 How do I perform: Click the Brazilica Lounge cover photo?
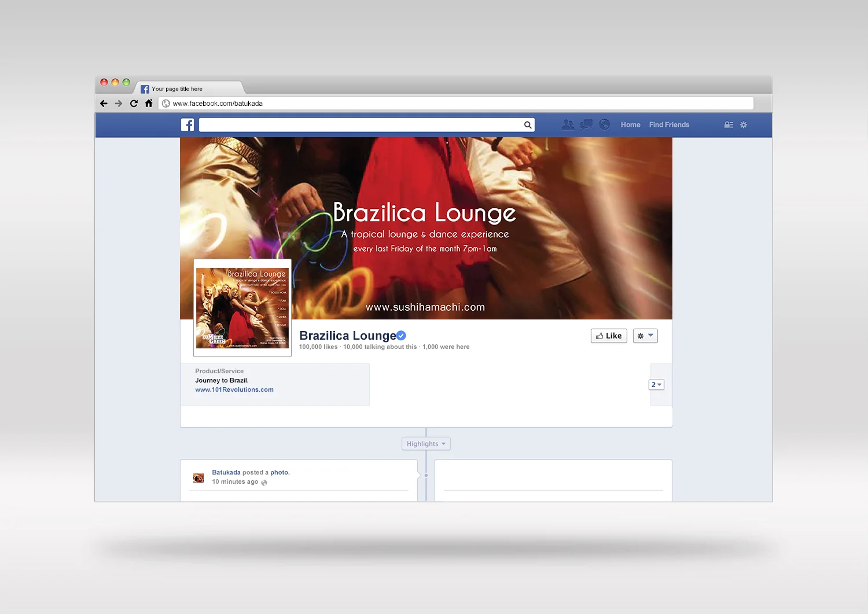tap(426, 228)
